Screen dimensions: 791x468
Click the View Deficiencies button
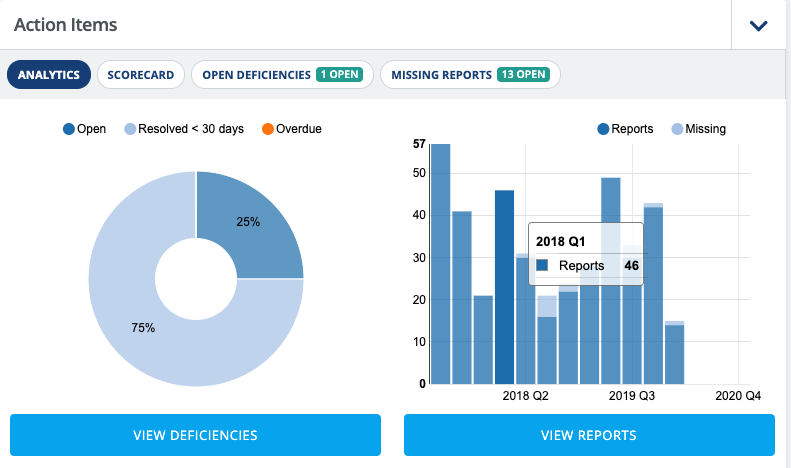click(195, 435)
